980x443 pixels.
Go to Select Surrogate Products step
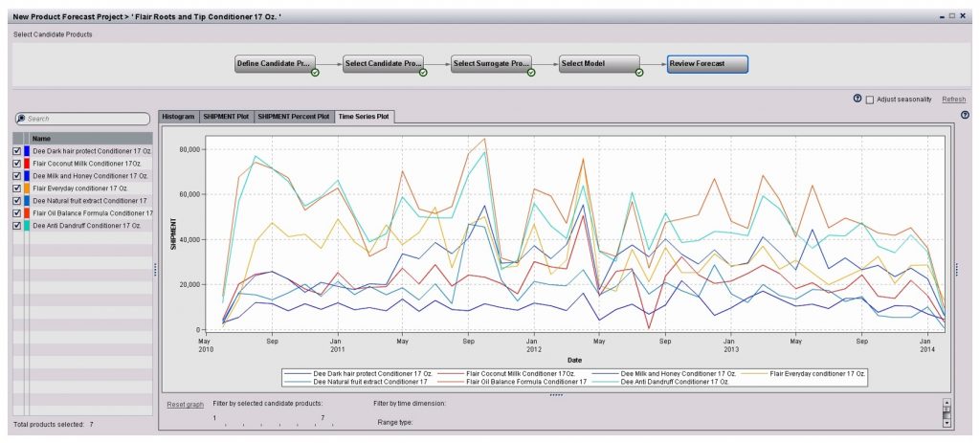(x=492, y=64)
